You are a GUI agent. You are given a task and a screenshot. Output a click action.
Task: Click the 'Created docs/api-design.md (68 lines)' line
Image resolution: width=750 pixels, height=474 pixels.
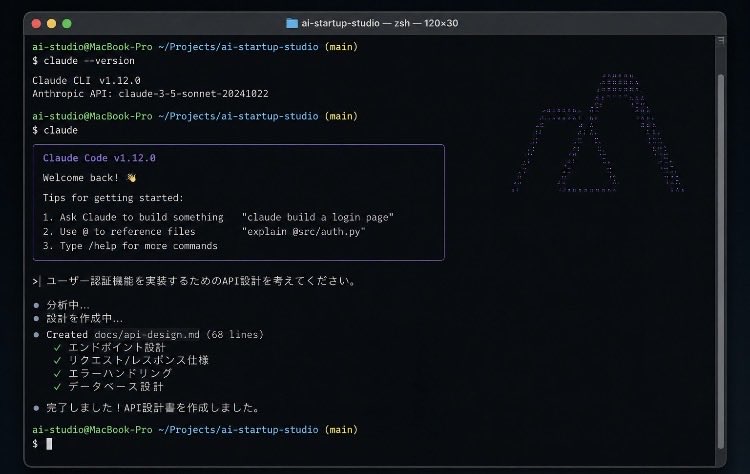[x=149, y=334]
